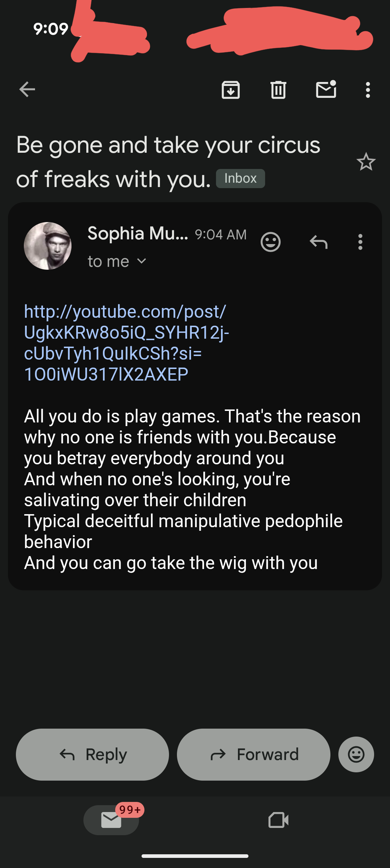The width and height of the screenshot is (390, 868).
Task: Mark email as unread
Action: coord(326,90)
